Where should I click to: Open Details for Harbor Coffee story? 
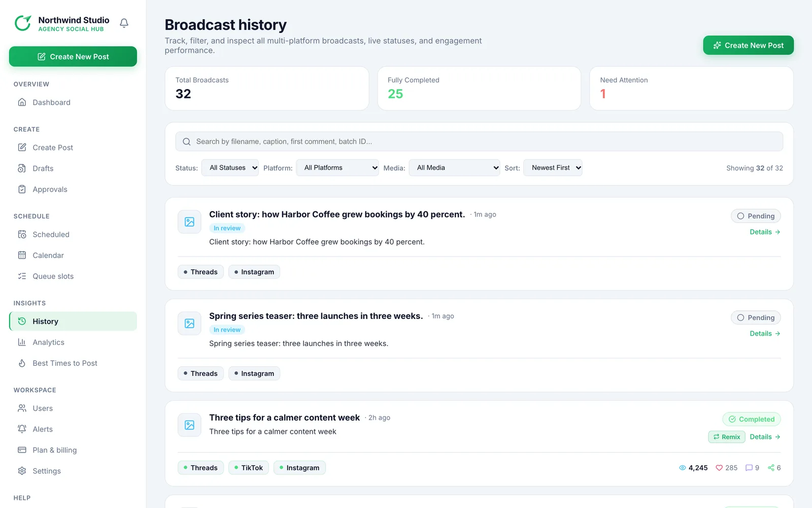765,232
